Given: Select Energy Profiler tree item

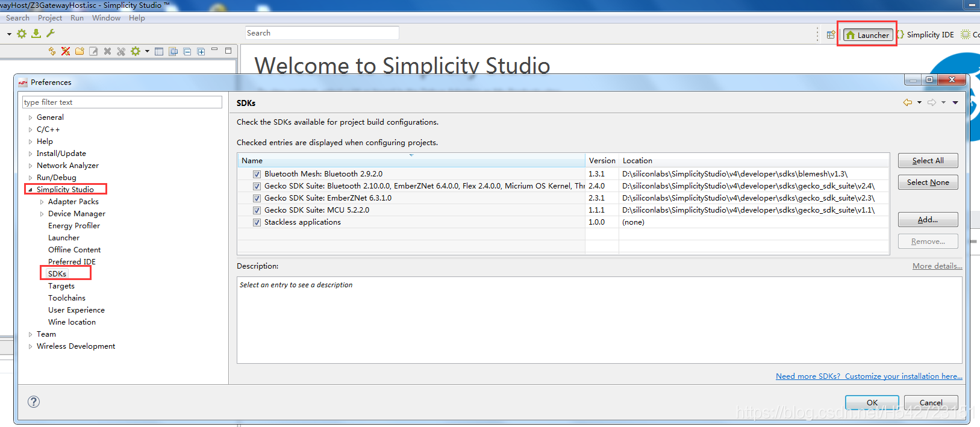Looking at the screenshot, I should pyautogui.click(x=74, y=226).
